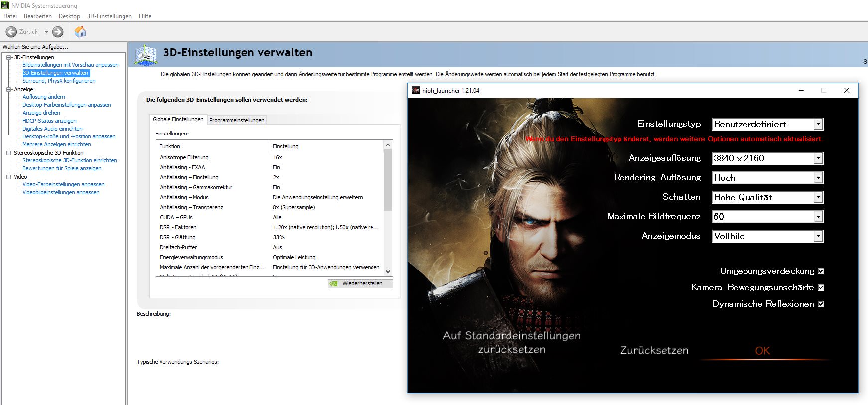
Task: Open the Anzeigeauflösung dropdown
Action: [767, 158]
